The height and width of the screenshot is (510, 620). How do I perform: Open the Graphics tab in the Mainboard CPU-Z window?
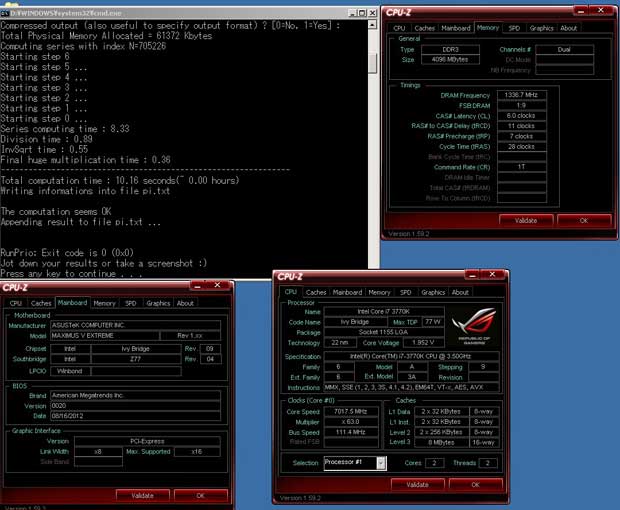[158, 303]
